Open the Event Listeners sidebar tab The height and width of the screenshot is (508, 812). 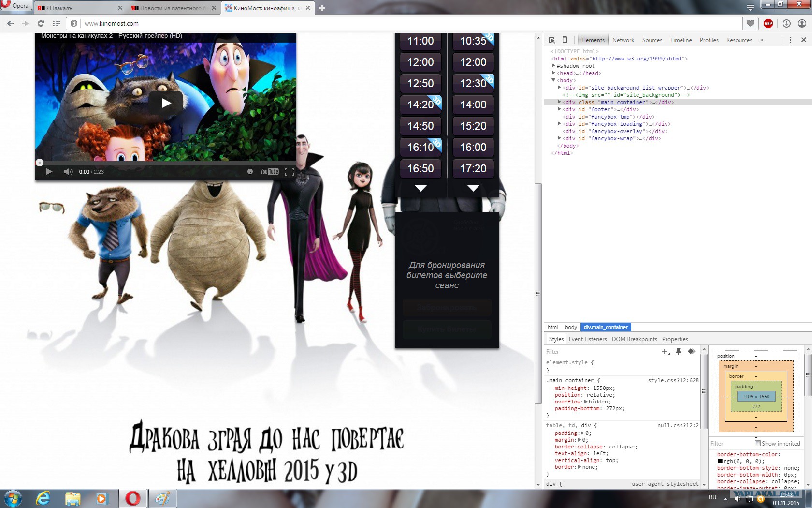[x=587, y=339]
